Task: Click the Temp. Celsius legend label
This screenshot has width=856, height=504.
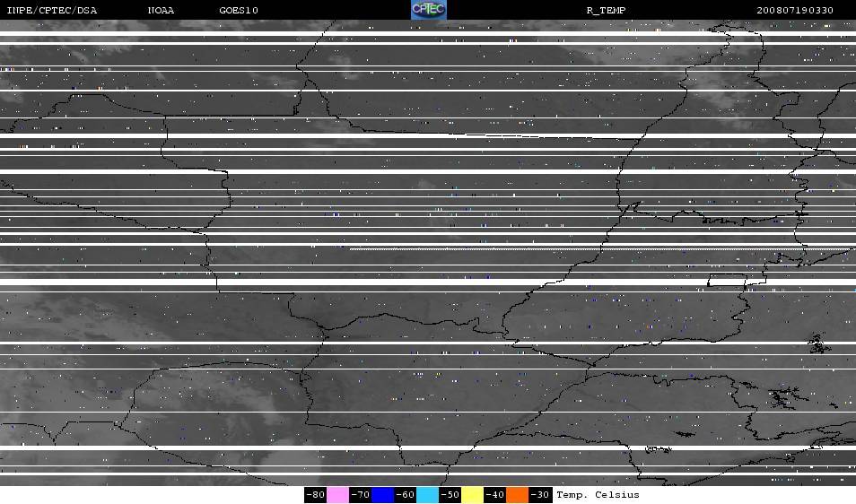Action: point(598,495)
